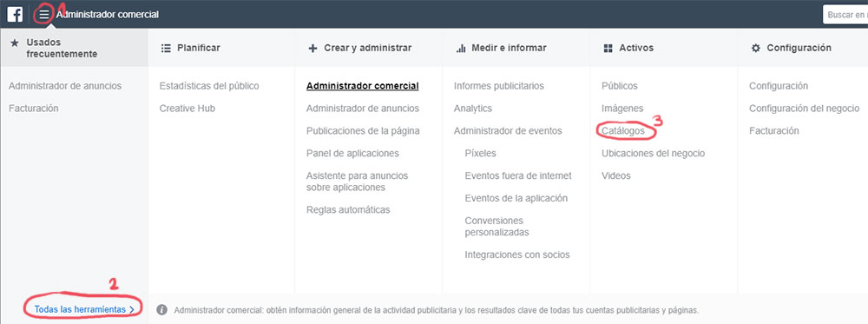Open Asistente para anuncios sobre aplicaciones

click(357, 182)
